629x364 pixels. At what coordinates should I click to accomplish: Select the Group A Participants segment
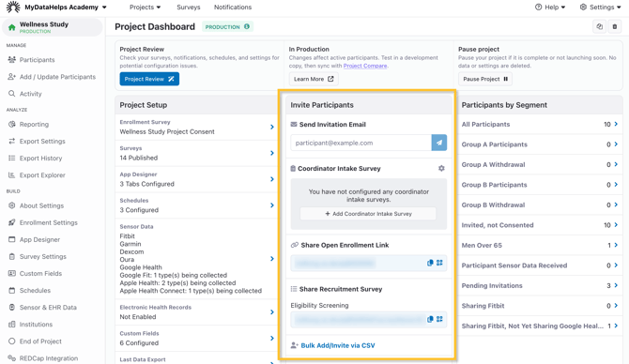pyautogui.click(x=540, y=144)
